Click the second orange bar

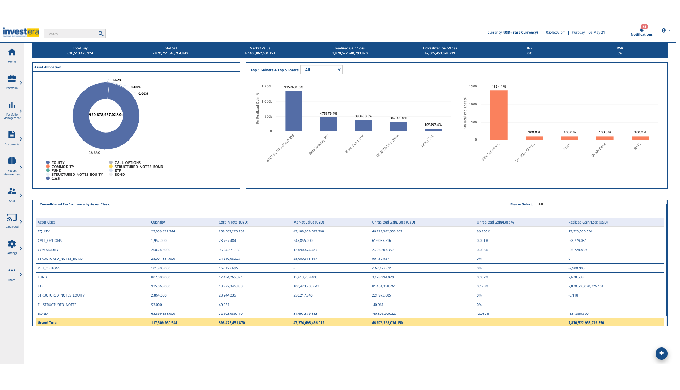[534, 138]
